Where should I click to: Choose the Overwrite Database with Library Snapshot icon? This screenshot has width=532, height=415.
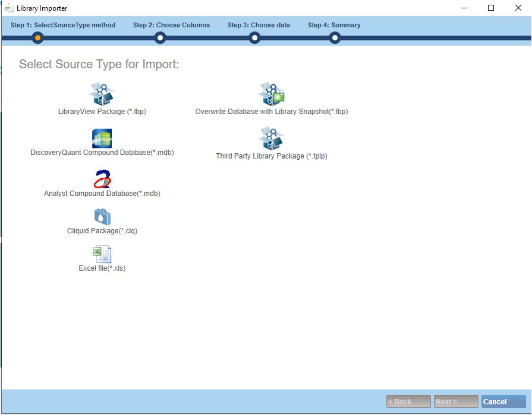click(272, 94)
